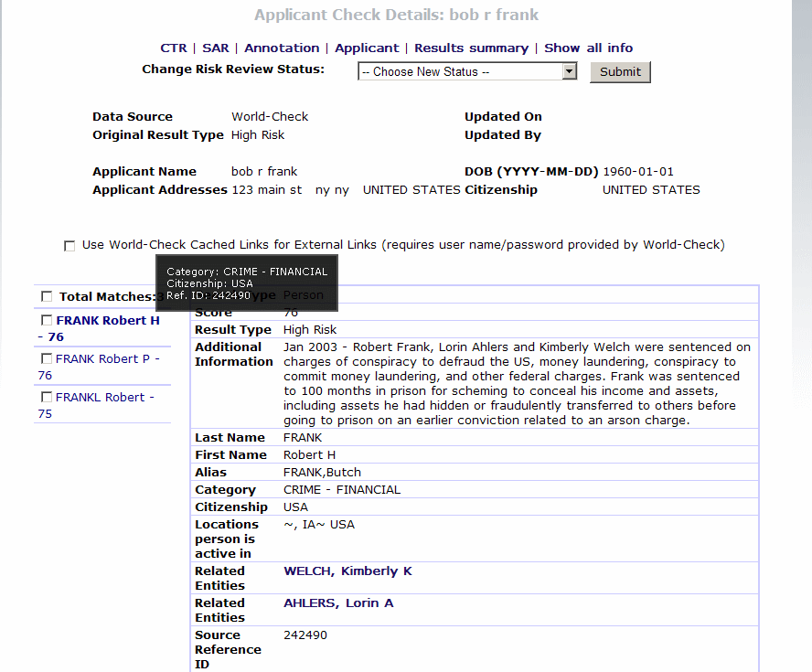812x672 pixels.
Task: Click the applicant address 123 main st
Action: [267, 190]
